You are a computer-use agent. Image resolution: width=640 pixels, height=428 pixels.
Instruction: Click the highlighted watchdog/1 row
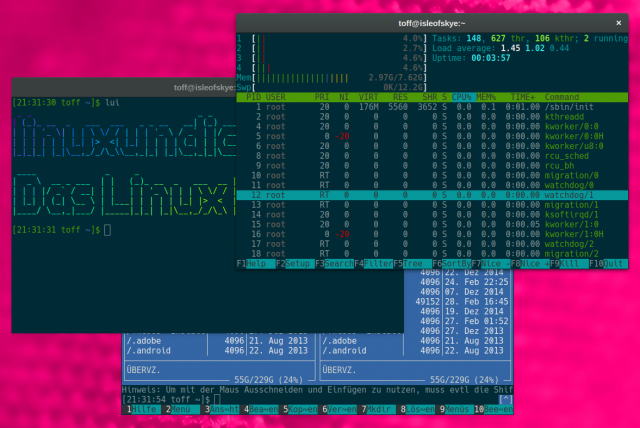point(432,195)
